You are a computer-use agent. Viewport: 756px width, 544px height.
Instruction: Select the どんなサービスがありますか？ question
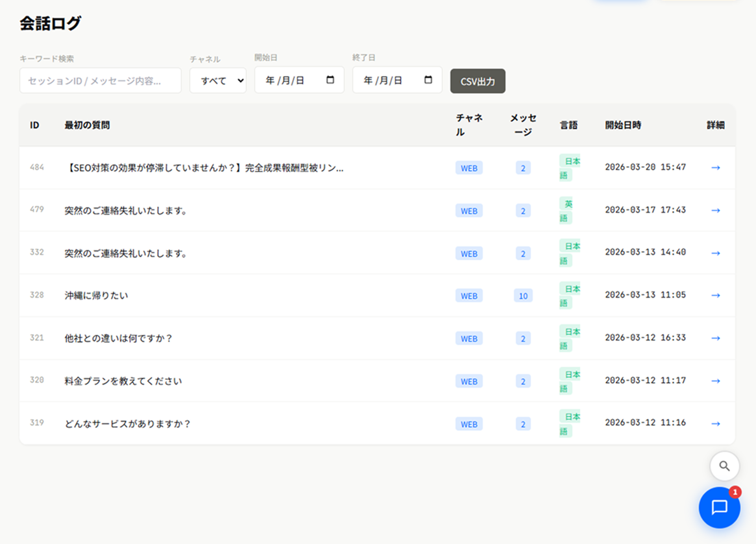[128, 423]
